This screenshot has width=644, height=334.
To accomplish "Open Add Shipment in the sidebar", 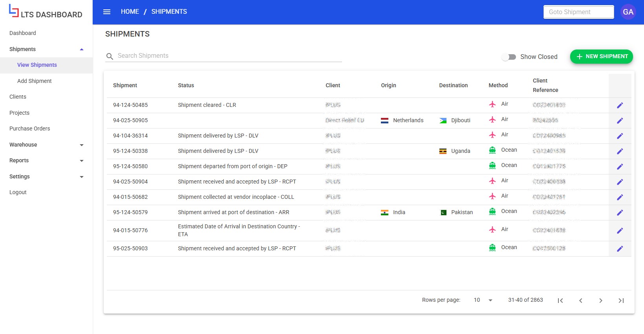I will pos(35,81).
